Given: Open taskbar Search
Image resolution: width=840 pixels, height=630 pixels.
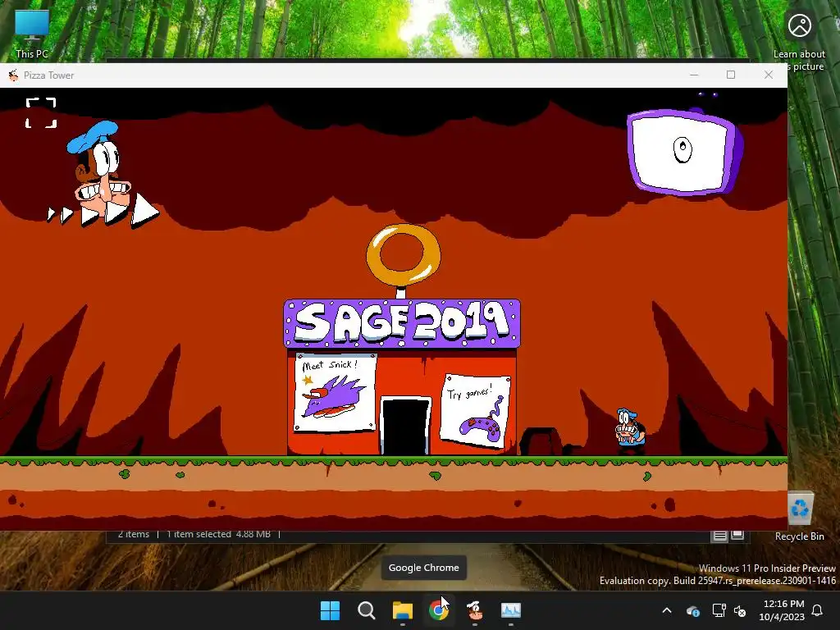Looking at the screenshot, I should (x=367, y=610).
